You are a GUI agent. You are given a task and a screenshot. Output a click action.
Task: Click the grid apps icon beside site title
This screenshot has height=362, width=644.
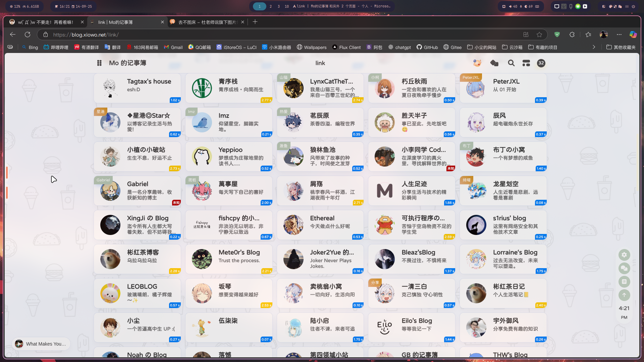click(99, 63)
